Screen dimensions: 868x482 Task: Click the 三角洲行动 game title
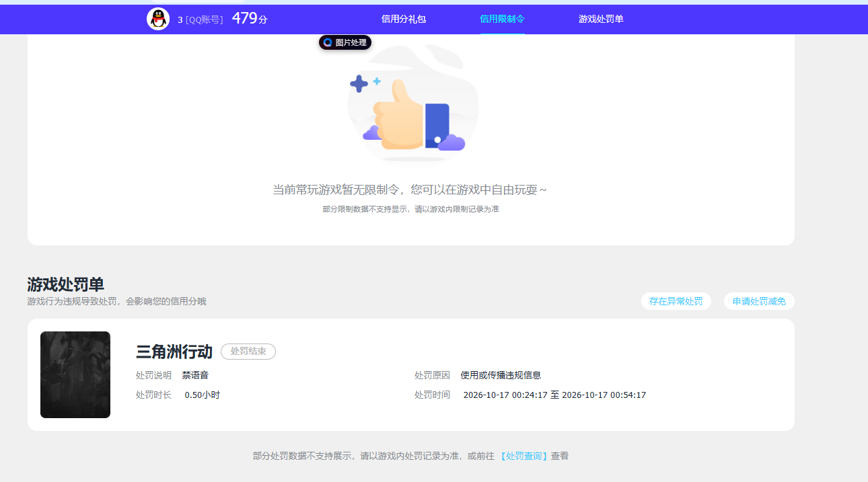coord(174,352)
